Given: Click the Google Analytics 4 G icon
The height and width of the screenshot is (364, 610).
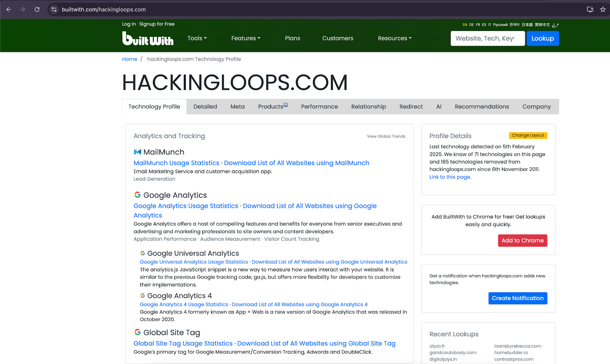Looking at the screenshot, I should [x=143, y=295].
